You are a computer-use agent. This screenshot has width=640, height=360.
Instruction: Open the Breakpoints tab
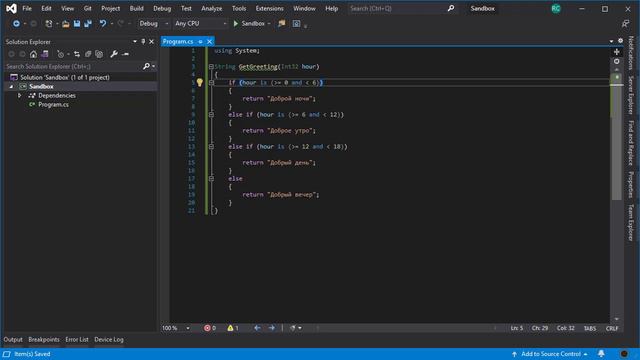pyautogui.click(x=44, y=339)
